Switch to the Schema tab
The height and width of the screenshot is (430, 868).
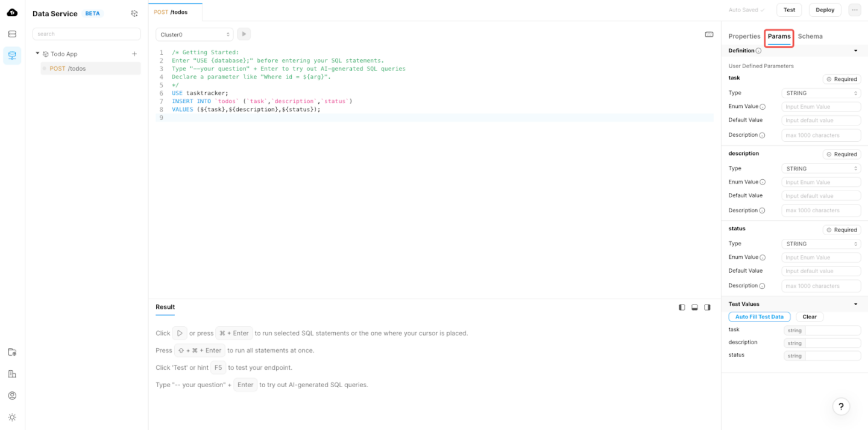(810, 36)
